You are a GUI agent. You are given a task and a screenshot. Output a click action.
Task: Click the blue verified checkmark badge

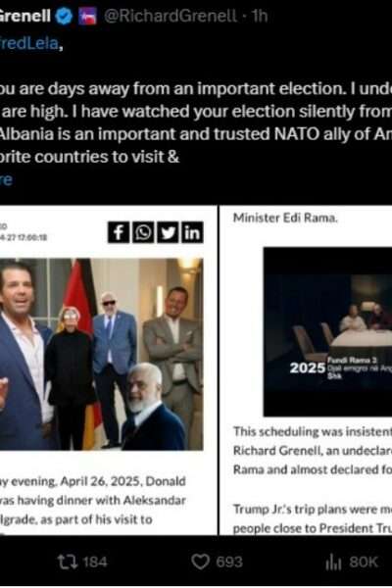64,17
